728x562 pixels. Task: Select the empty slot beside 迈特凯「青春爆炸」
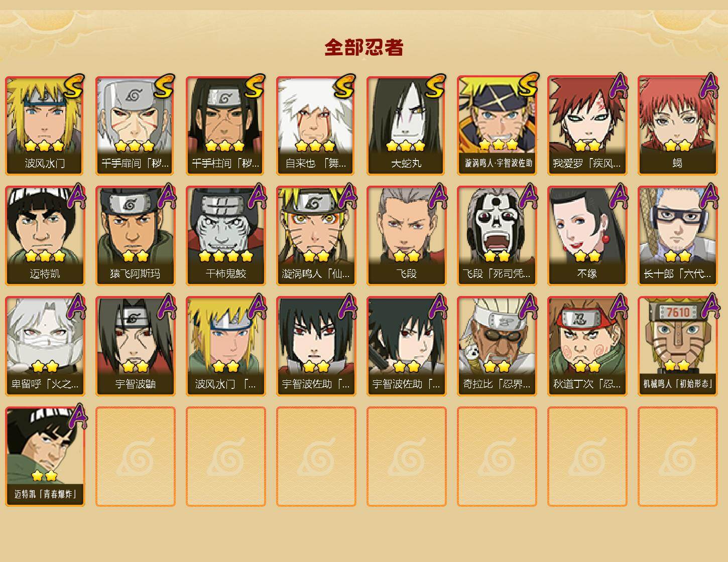click(136, 457)
